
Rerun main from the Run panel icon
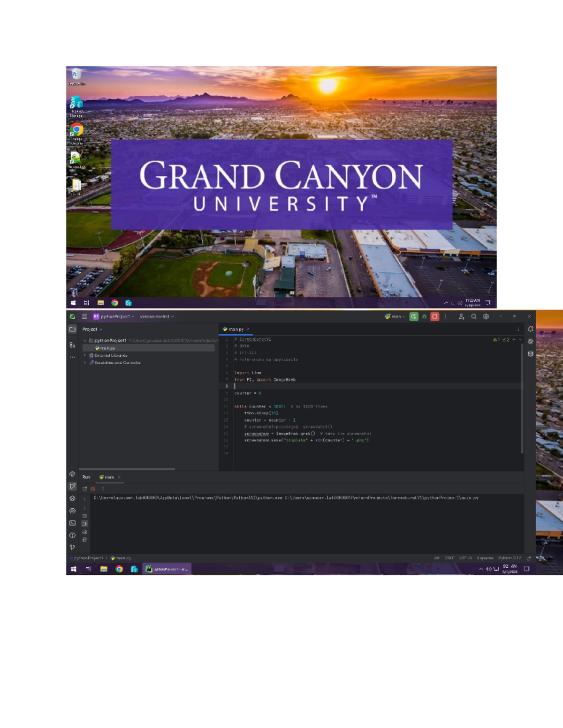[x=84, y=489]
